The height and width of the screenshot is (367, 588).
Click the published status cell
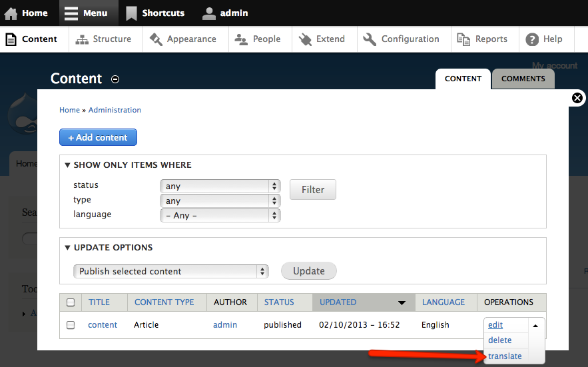coord(282,325)
